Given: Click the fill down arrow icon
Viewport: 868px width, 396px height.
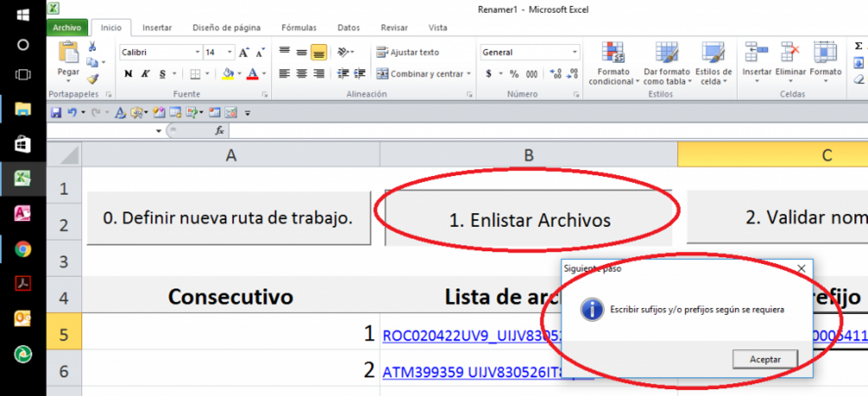Looking at the screenshot, I should pyautogui.click(x=858, y=62).
